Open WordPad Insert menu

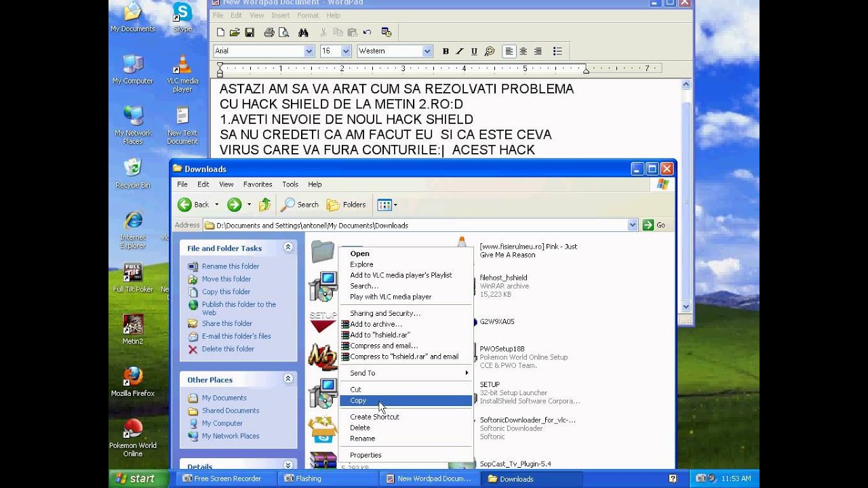click(280, 16)
